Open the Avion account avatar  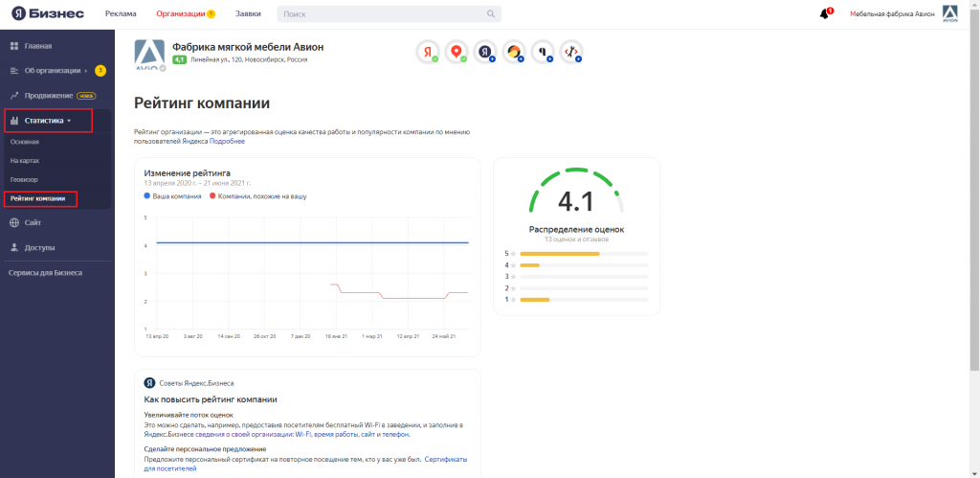(x=950, y=13)
